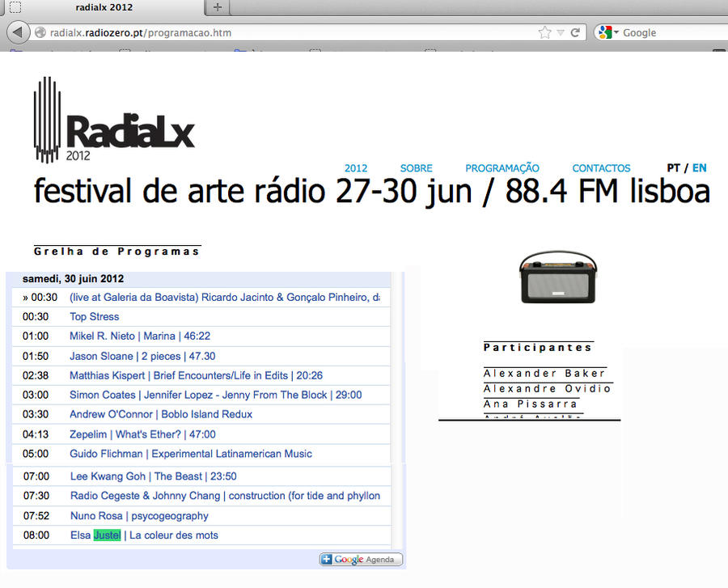
Task: Open Zepelim What's Ether? entry
Action: 142,434
